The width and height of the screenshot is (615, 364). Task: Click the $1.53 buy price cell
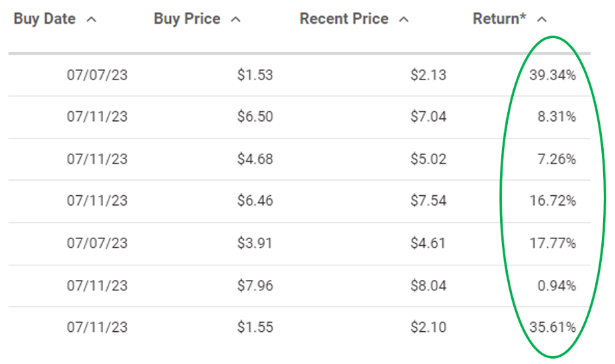tap(255, 75)
